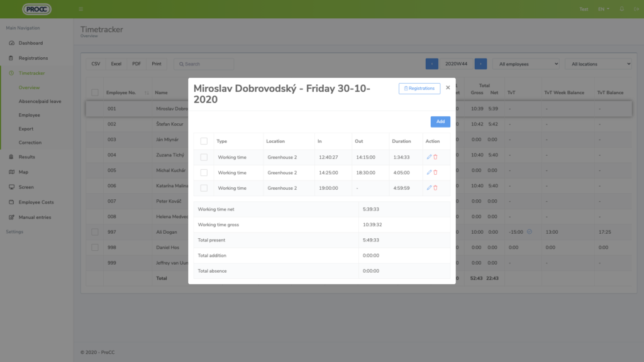Open the All employees dropdown
The height and width of the screenshot is (362, 644).
(526, 64)
